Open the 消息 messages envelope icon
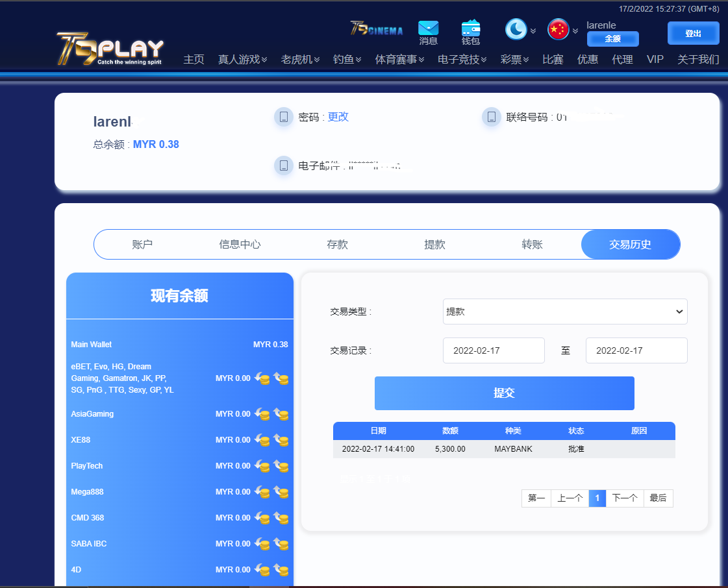Screen dimensions: 728x588 428,29
